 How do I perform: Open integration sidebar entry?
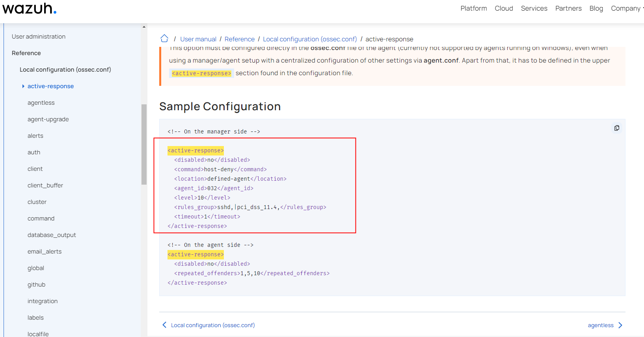click(43, 301)
